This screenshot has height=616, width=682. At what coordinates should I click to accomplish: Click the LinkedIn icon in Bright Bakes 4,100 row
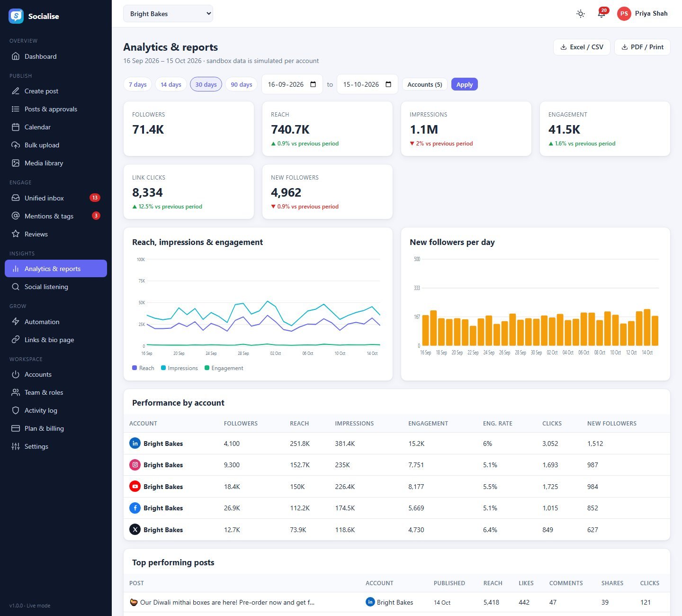[x=135, y=444]
